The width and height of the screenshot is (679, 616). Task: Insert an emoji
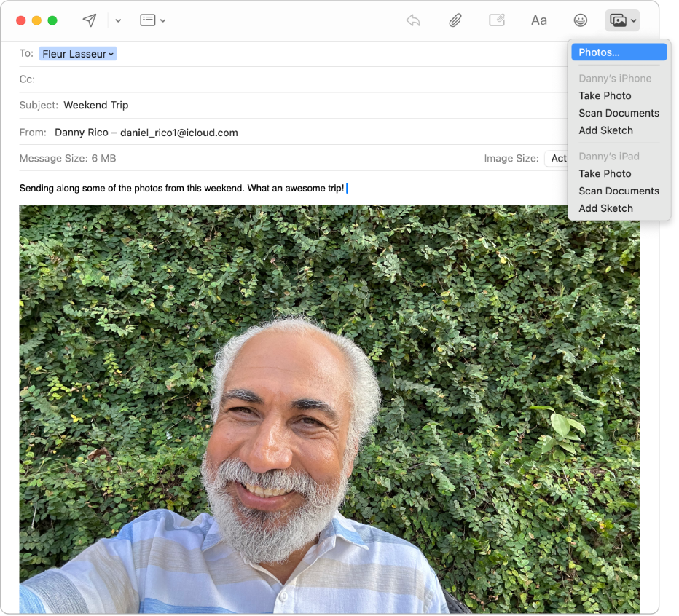[x=581, y=20]
